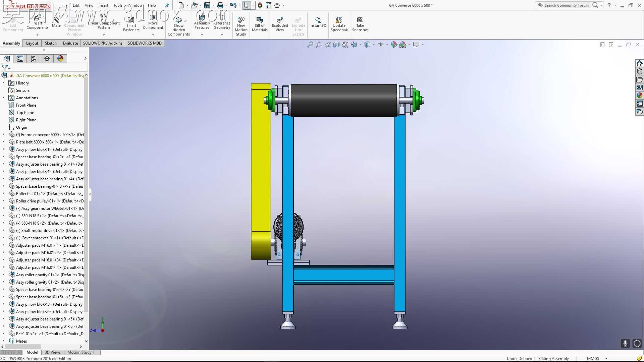Open ConfigurationManager tab icon
This screenshot has height=362, width=644.
click(x=34, y=59)
